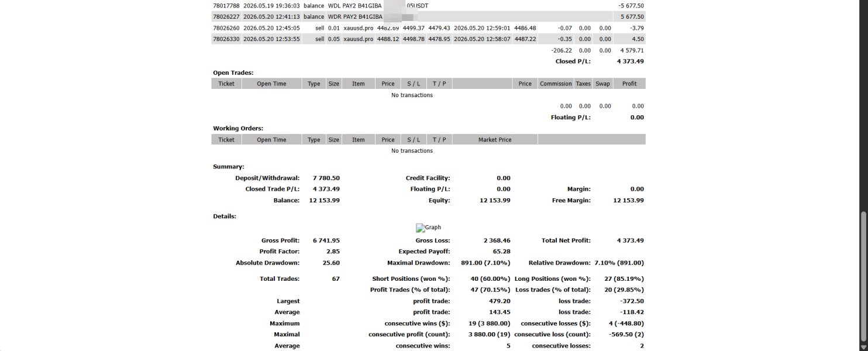Viewport: 868px width, 351px height.
Task: Click the Gross Loss value 2 368.46
Action: tap(497, 240)
